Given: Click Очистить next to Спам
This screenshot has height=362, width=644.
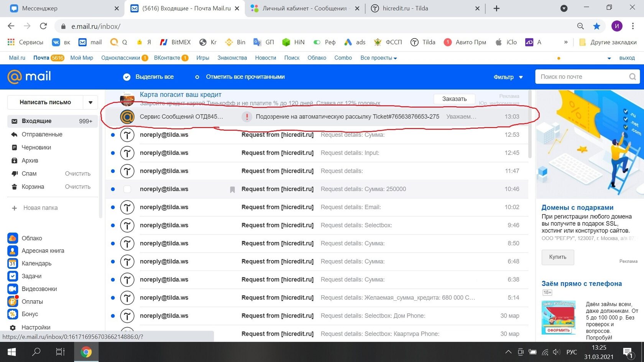Looking at the screenshot, I should click(78, 174).
